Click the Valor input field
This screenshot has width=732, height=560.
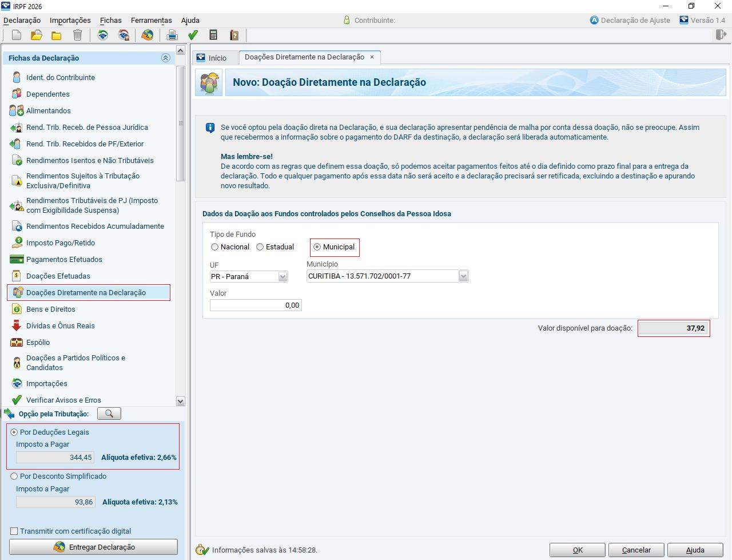[x=256, y=305]
